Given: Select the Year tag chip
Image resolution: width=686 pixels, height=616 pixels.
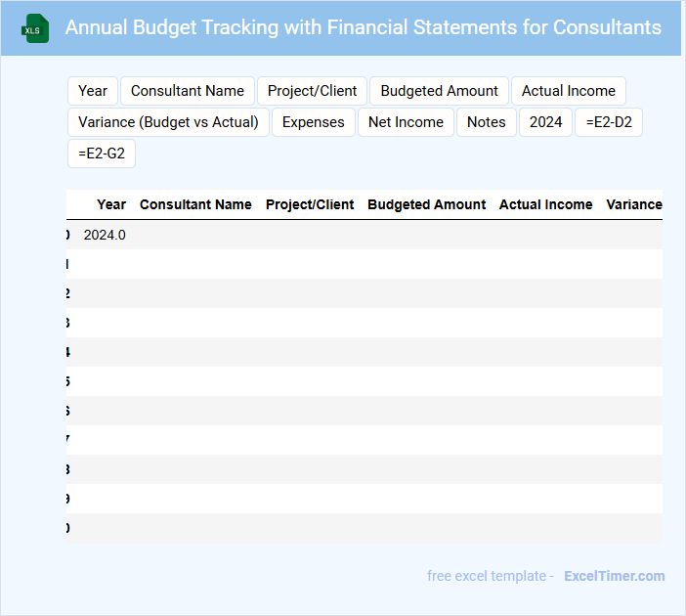Looking at the screenshot, I should 93,91.
